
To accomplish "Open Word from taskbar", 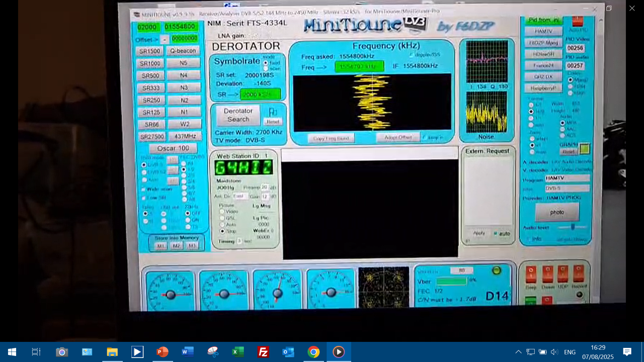I will click(x=188, y=352).
